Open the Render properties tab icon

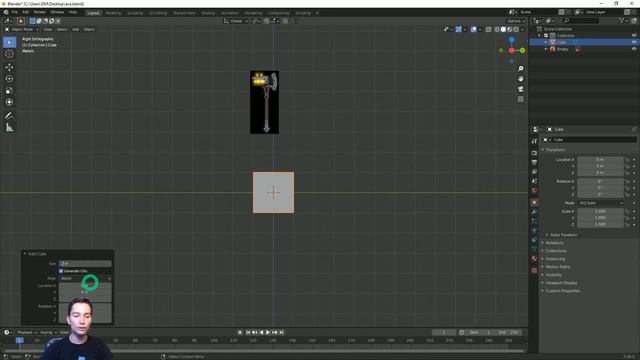click(x=534, y=153)
